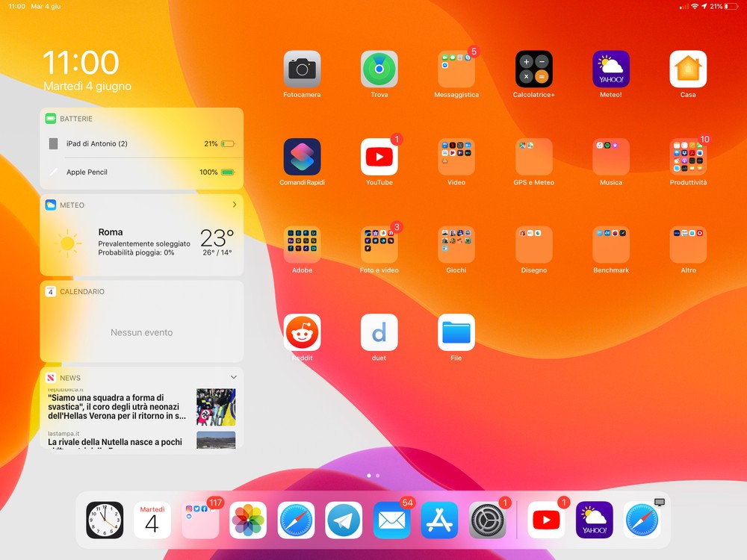Open the Casa home app
This screenshot has height=560, width=747.
(x=688, y=69)
